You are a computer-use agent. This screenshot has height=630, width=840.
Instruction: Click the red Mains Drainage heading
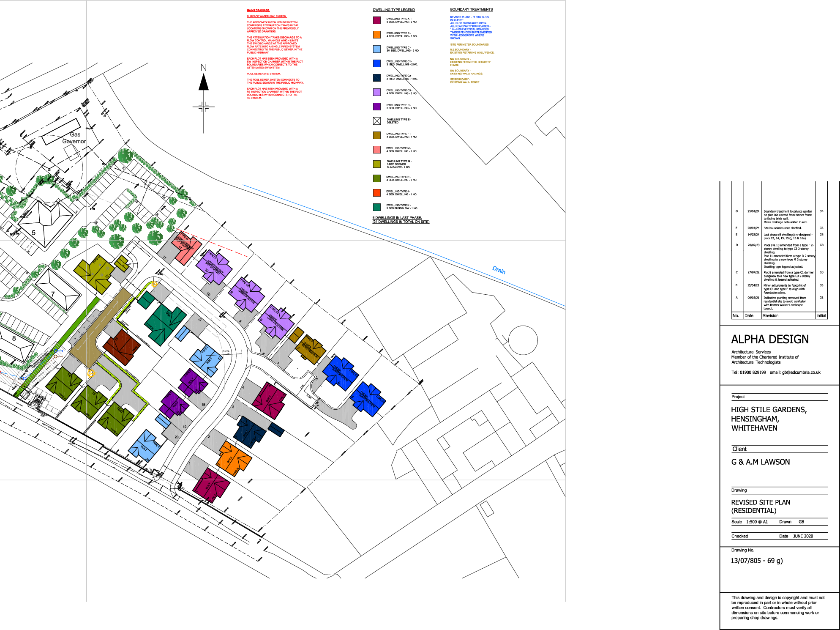258,10
